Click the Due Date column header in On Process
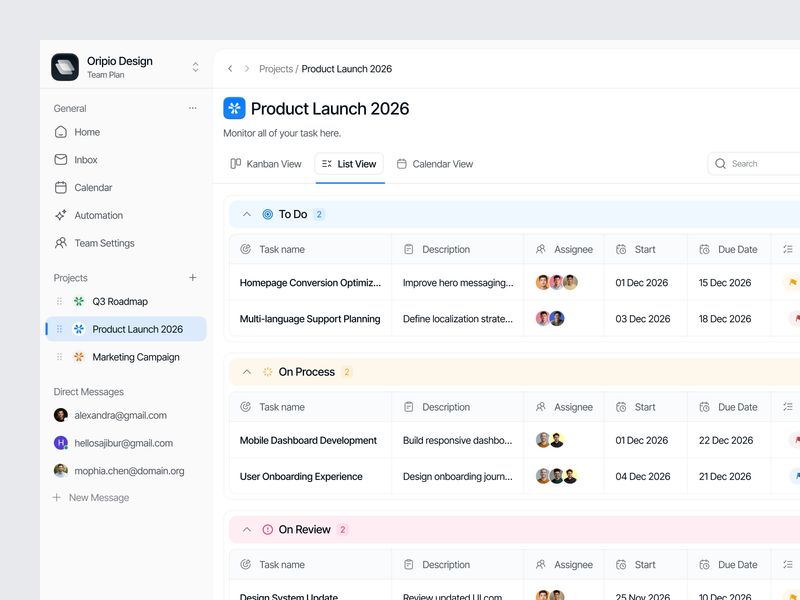The image size is (800, 600). (x=729, y=407)
